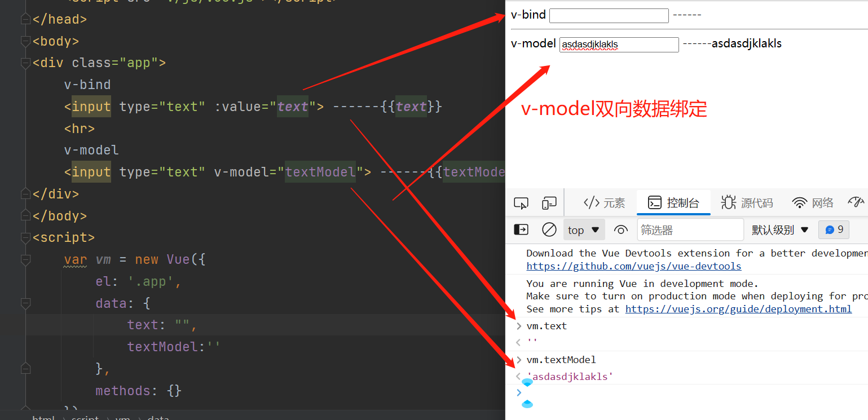868x420 pixels.
Task: Expand the vm.textModel console entry arrow
Action: tap(519, 360)
